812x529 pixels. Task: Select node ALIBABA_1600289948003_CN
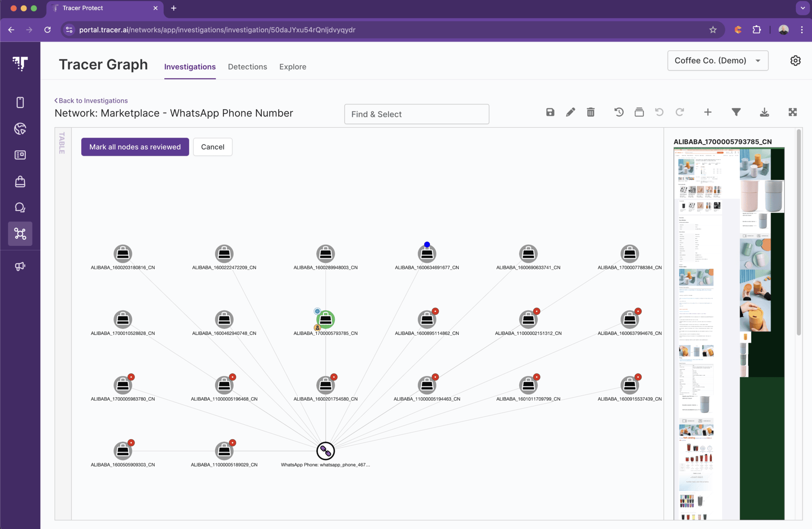326,254
